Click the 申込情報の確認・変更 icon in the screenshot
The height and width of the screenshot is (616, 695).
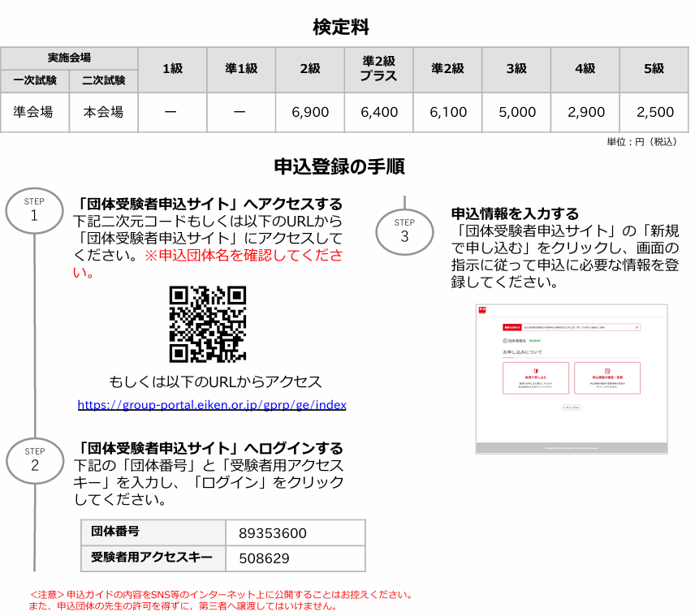pos(607,370)
